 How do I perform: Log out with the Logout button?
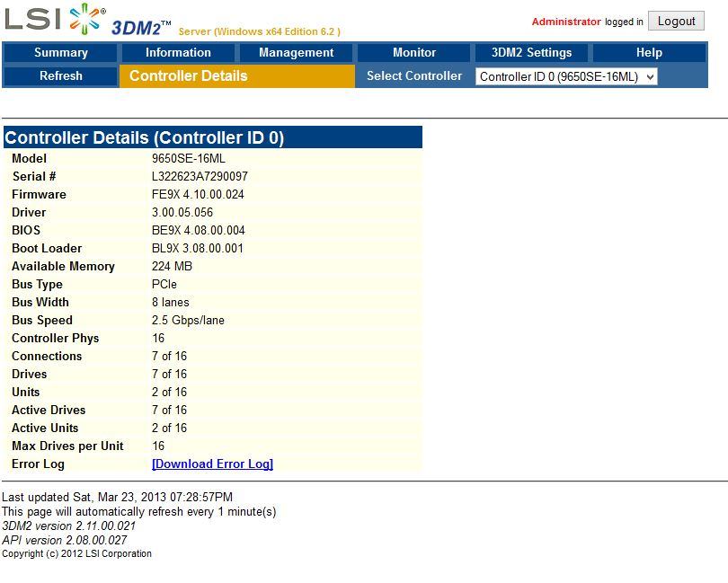pyautogui.click(x=676, y=22)
